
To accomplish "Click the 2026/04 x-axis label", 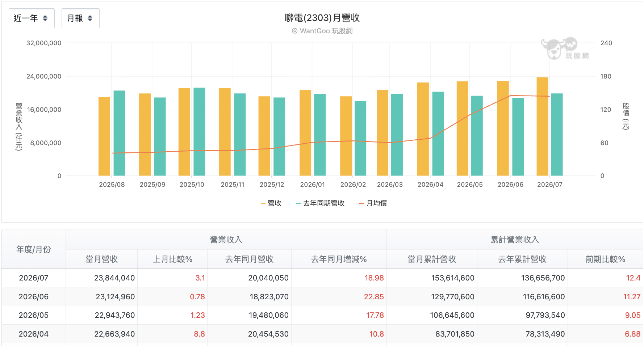I will [430, 185].
